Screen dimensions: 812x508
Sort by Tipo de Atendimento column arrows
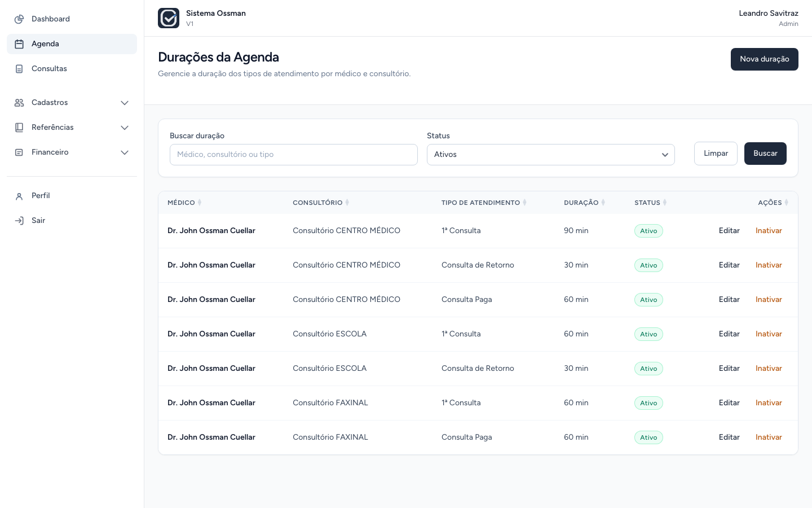pos(525,203)
